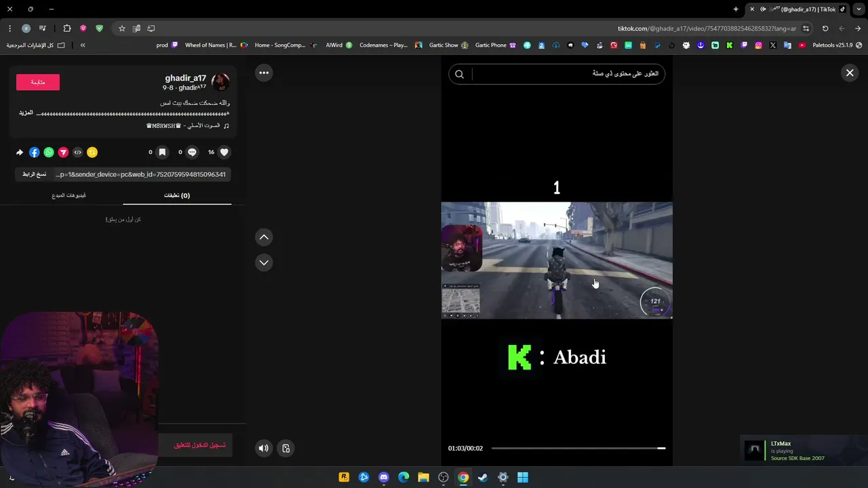Open the Kick bookmark icon
Screen dimensions: 868x488
pos(730,45)
